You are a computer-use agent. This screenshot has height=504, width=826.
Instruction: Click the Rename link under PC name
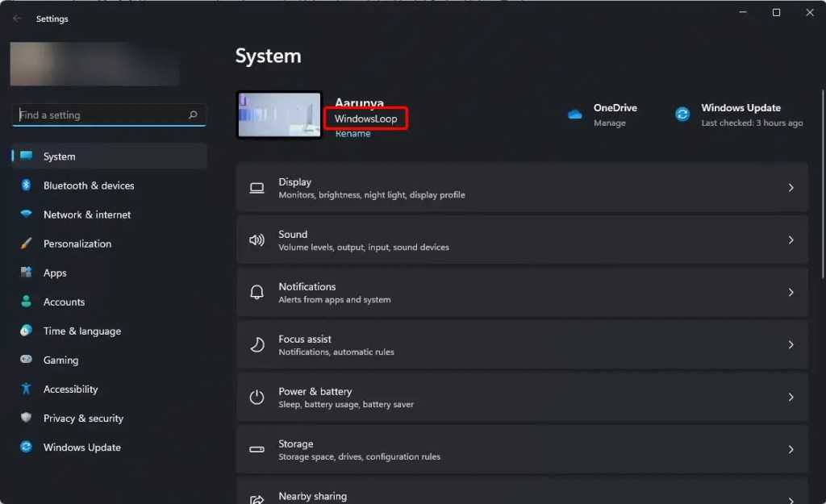(x=353, y=134)
